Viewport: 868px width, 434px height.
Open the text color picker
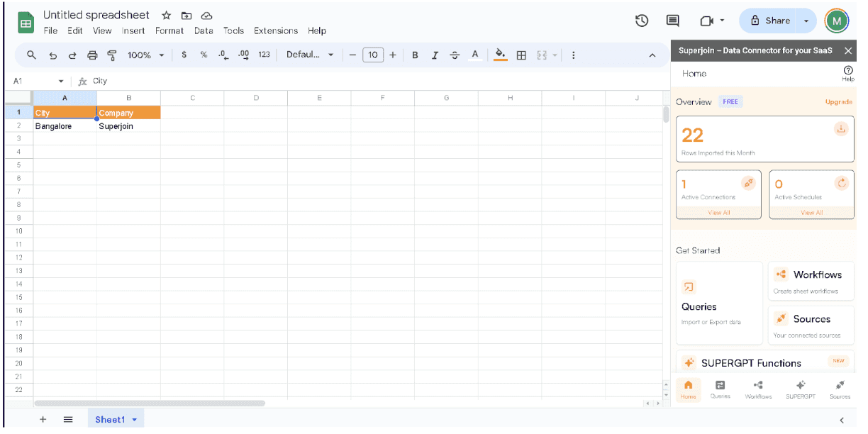pyautogui.click(x=475, y=55)
